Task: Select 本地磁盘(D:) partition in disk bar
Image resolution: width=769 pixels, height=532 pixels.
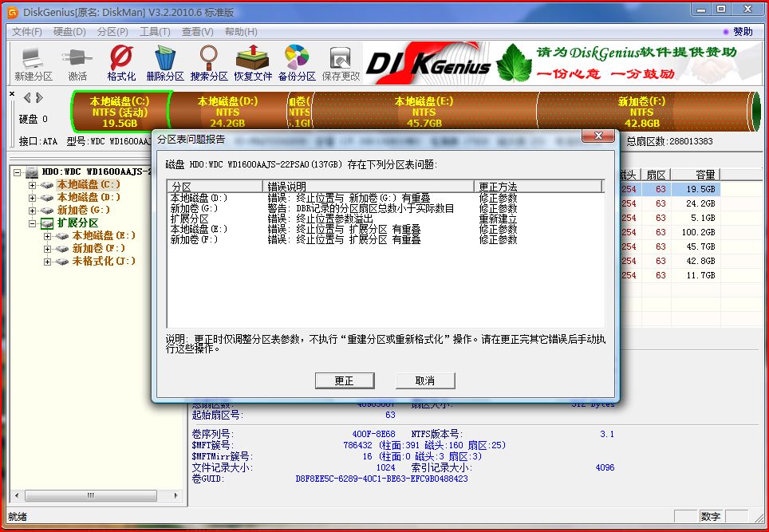Action: pos(227,112)
